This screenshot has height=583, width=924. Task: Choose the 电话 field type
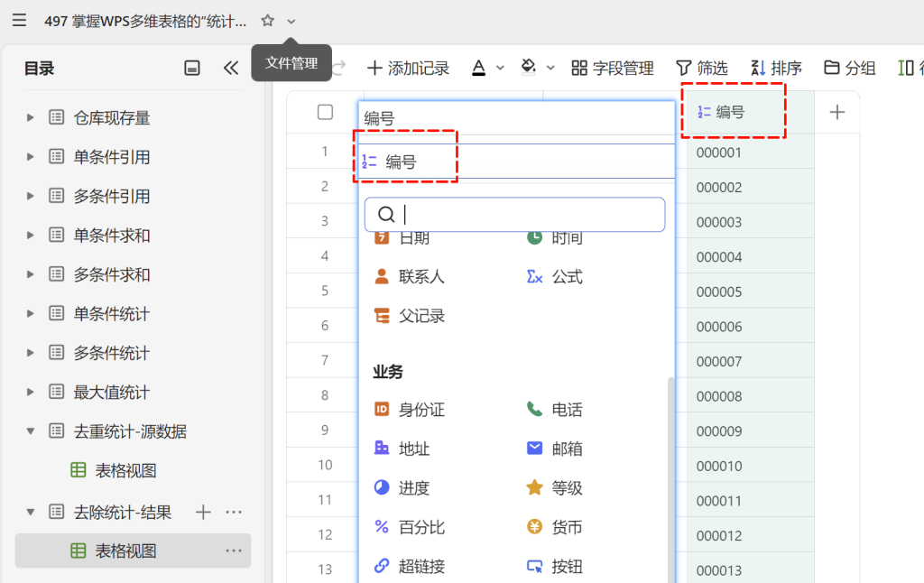555,410
